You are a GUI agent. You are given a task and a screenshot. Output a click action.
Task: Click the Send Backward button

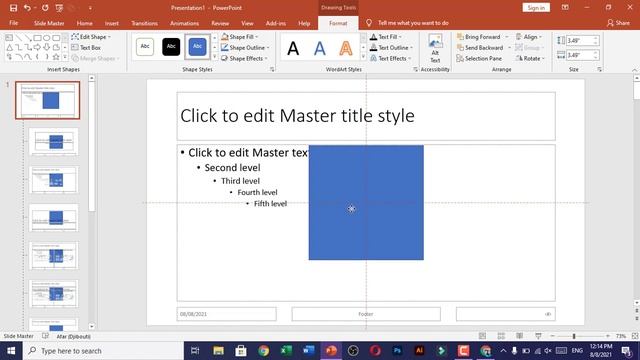480,48
